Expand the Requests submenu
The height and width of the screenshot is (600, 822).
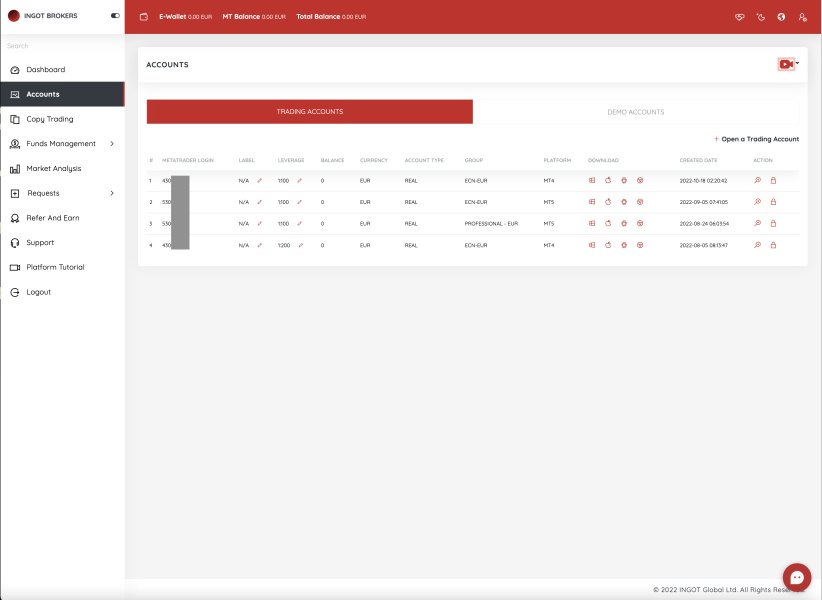(112, 193)
